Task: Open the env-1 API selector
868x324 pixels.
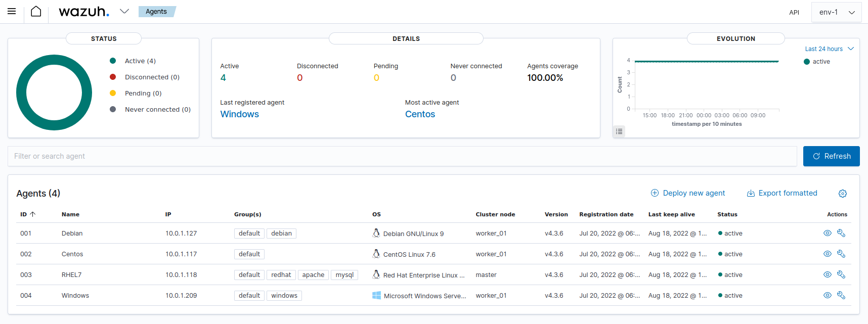Action: (836, 12)
